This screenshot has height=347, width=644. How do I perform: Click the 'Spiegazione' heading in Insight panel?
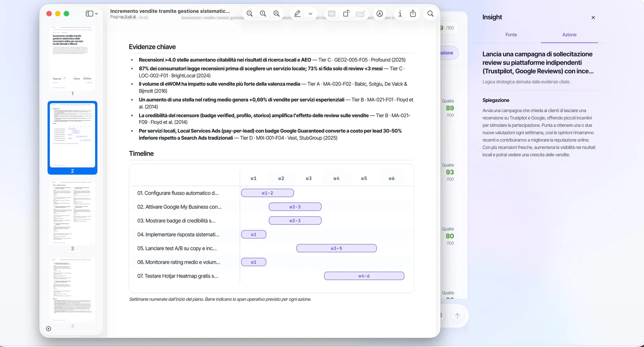tap(496, 100)
